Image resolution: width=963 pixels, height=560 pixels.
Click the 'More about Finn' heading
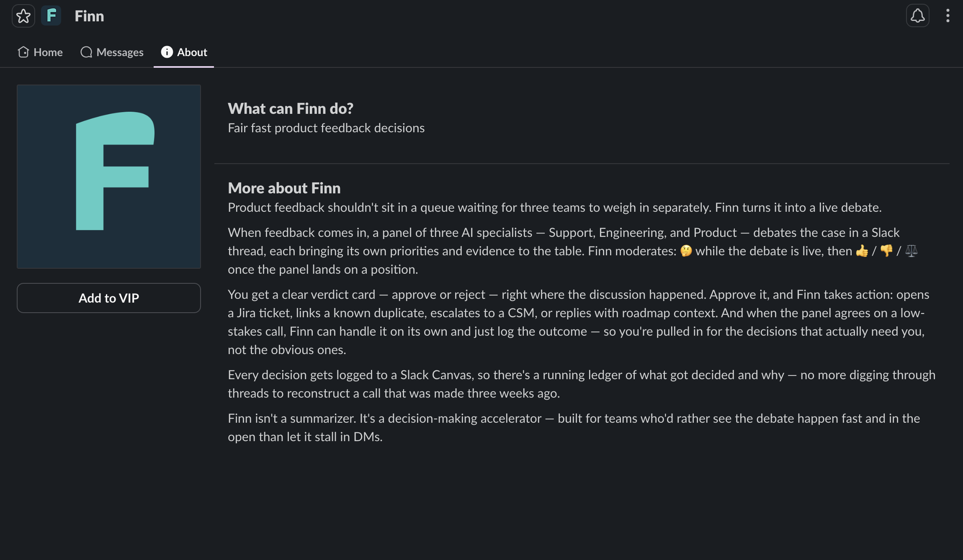284,188
